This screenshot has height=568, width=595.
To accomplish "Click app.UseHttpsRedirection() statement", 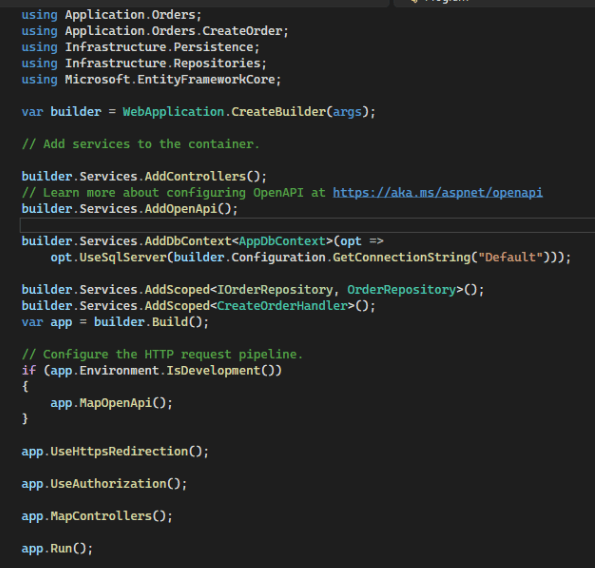I will (x=115, y=452).
